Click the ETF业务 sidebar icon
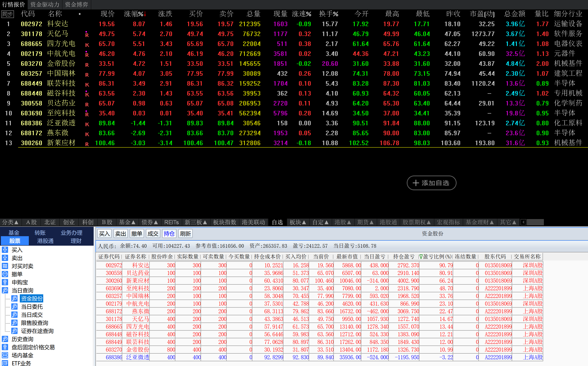Image resolution: width=588 pixels, height=366 pixels. click(5, 363)
